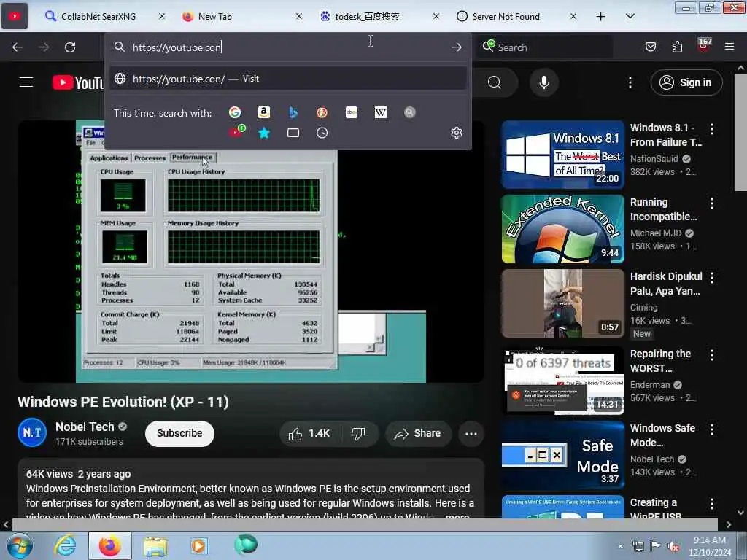
Task: Close the Server Not Found tab
Action: [x=573, y=16]
